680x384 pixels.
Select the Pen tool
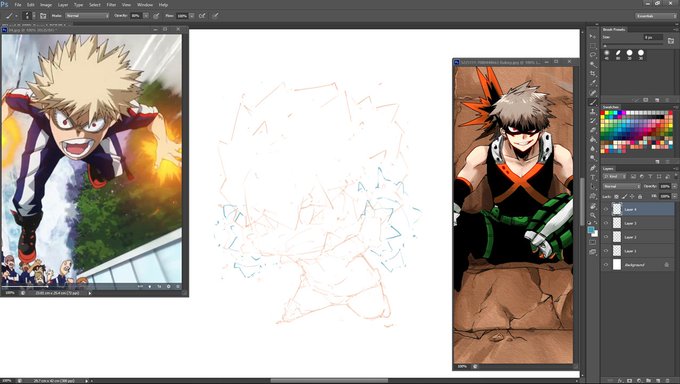point(593,168)
